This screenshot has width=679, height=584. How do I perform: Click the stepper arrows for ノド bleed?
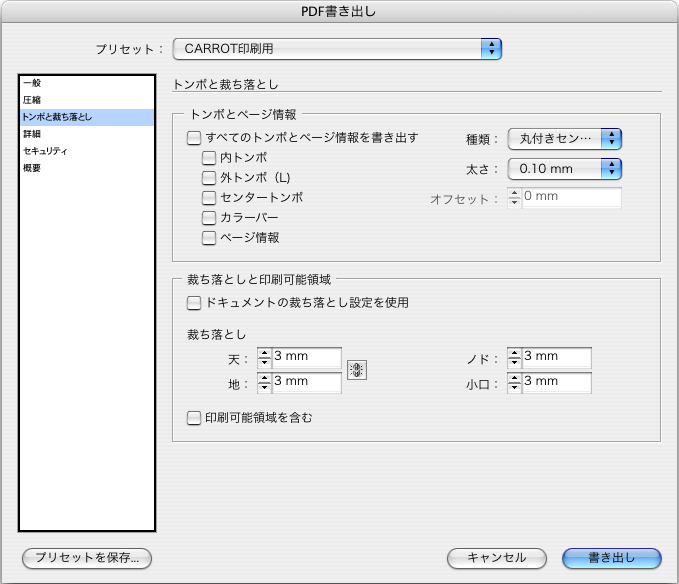click(x=514, y=358)
